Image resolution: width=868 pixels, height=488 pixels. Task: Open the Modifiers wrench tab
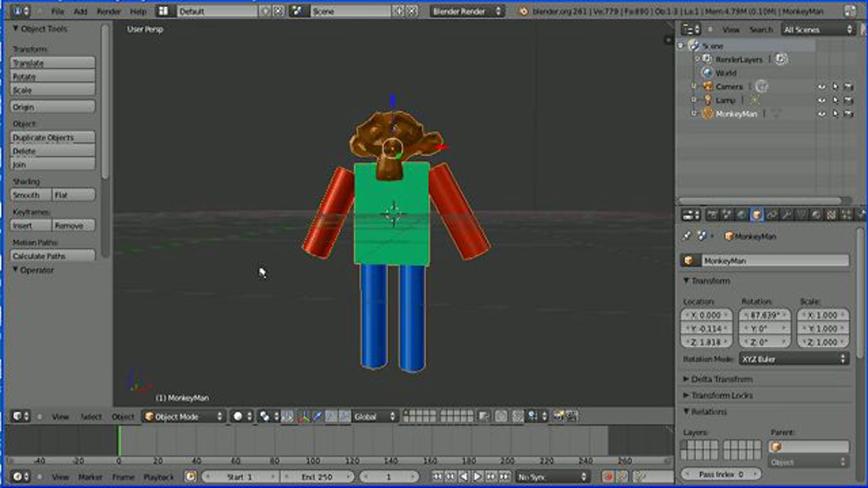(786, 215)
